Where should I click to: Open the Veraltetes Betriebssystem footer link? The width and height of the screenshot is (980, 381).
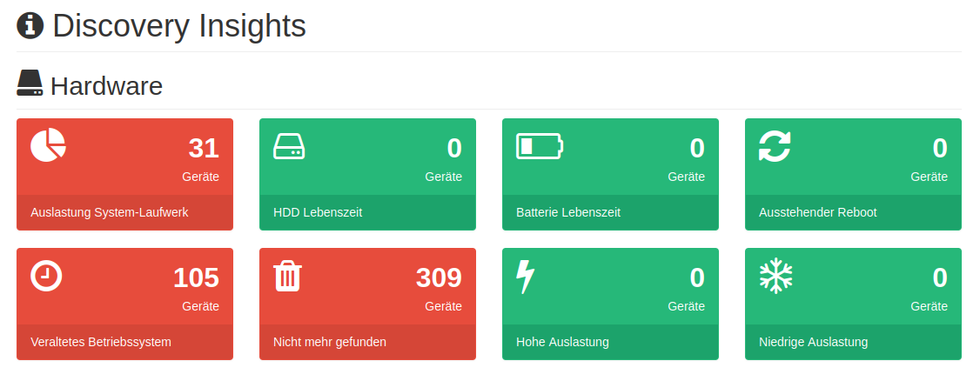[101, 342]
